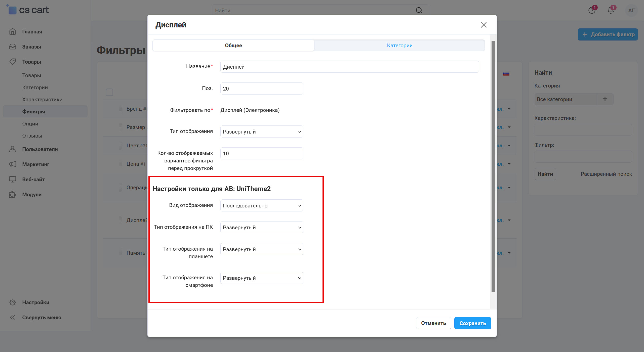Click the Веб-сайт monitor icon
Viewport: 644px width, 352px height.
tap(13, 179)
